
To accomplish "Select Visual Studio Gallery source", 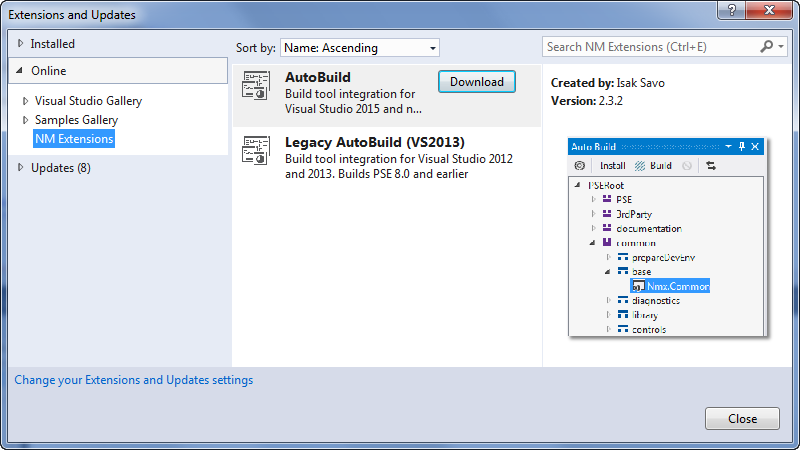I will [88, 101].
